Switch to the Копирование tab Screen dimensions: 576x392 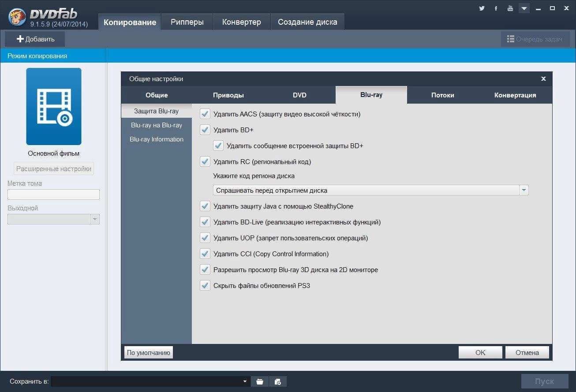pyautogui.click(x=130, y=22)
